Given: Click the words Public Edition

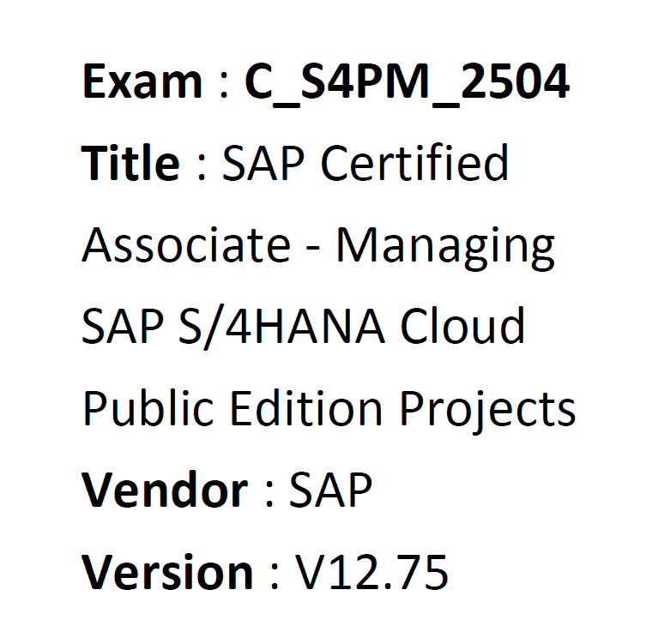Looking at the screenshot, I should [232, 410].
